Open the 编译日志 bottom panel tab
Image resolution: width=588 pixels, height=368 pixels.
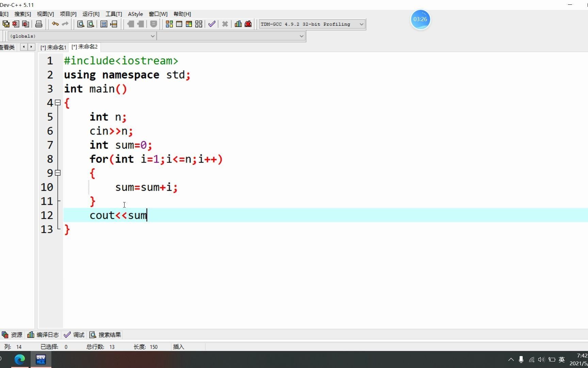[43, 335]
